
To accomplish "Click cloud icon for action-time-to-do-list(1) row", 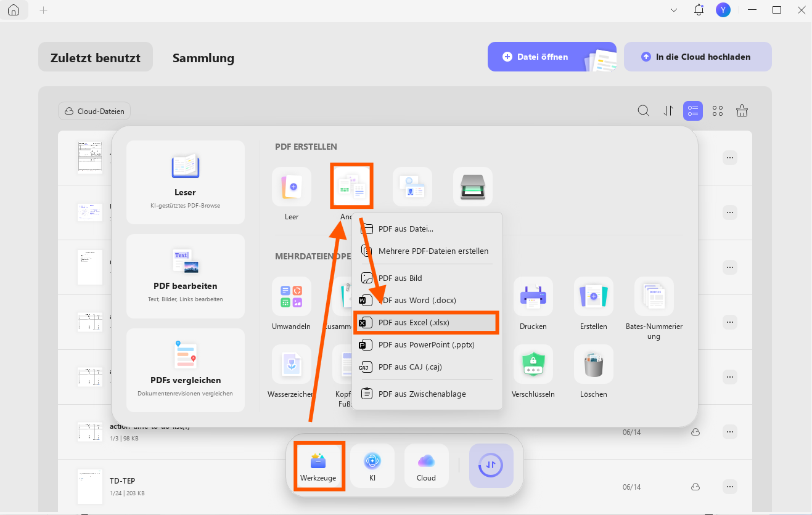I will click(x=695, y=432).
